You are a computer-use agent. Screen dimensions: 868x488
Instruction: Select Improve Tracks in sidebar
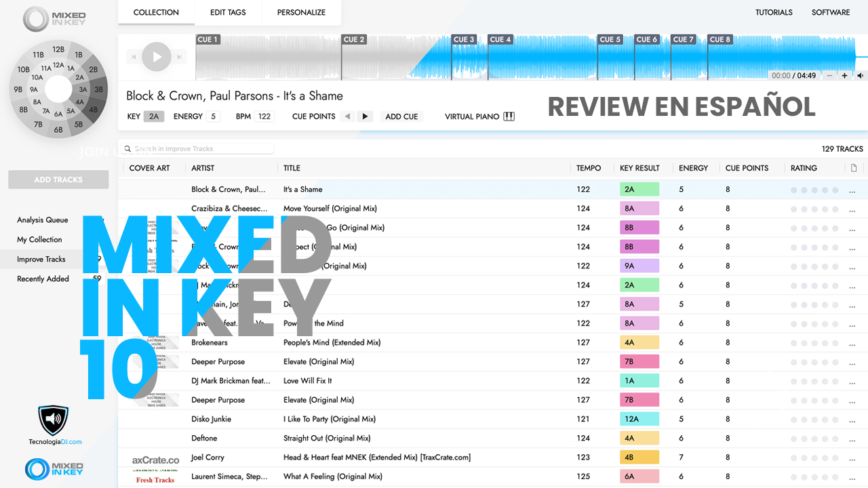point(41,259)
